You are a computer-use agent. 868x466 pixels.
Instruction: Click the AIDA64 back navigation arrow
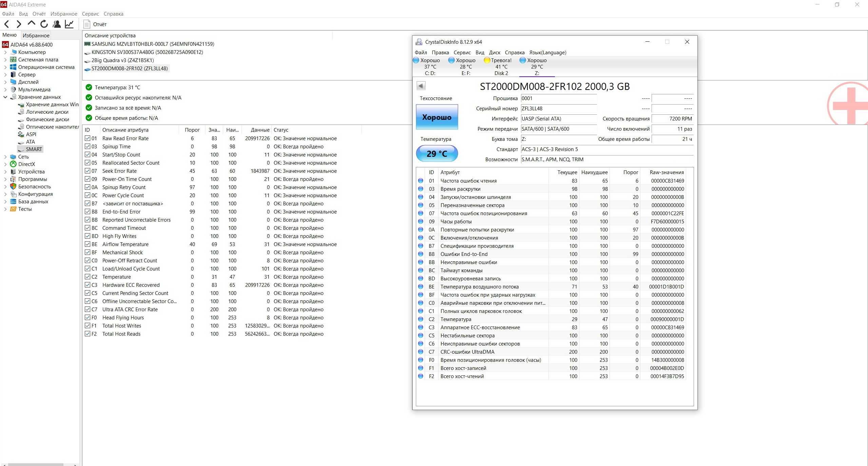[6, 24]
